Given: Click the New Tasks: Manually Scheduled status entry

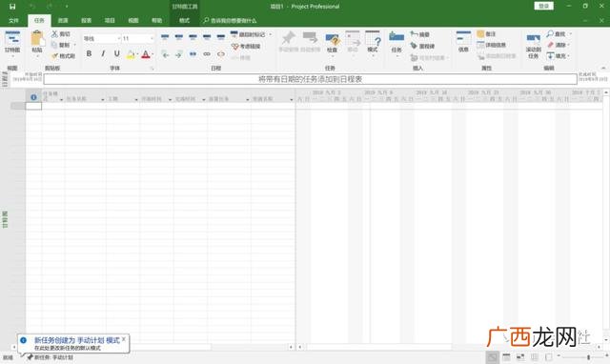Looking at the screenshot, I should tap(50, 357).
